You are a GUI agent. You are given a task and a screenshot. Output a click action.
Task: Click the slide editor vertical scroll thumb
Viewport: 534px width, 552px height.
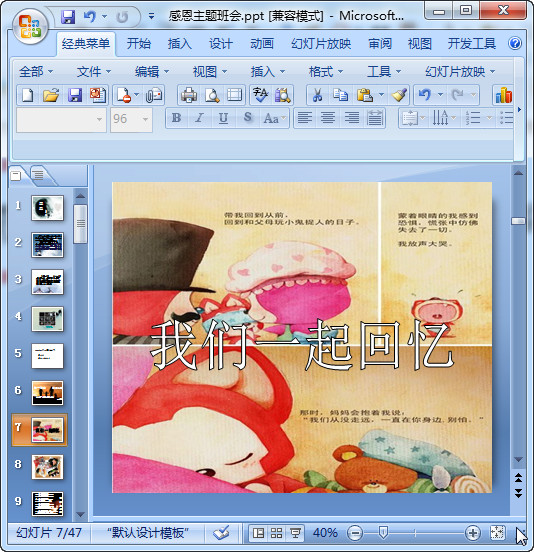click(518, 221)
